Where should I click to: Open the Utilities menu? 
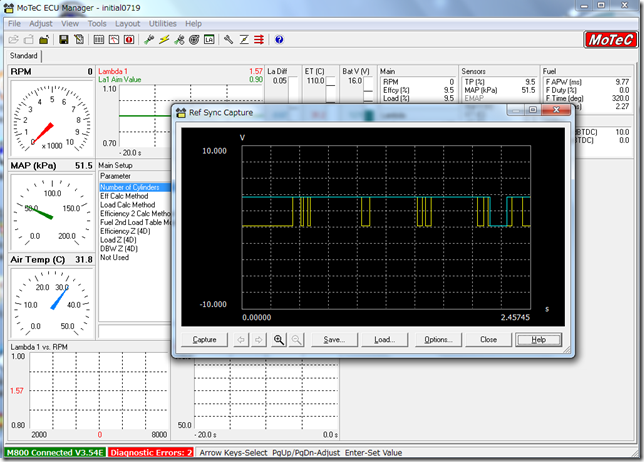coord(163,23)
